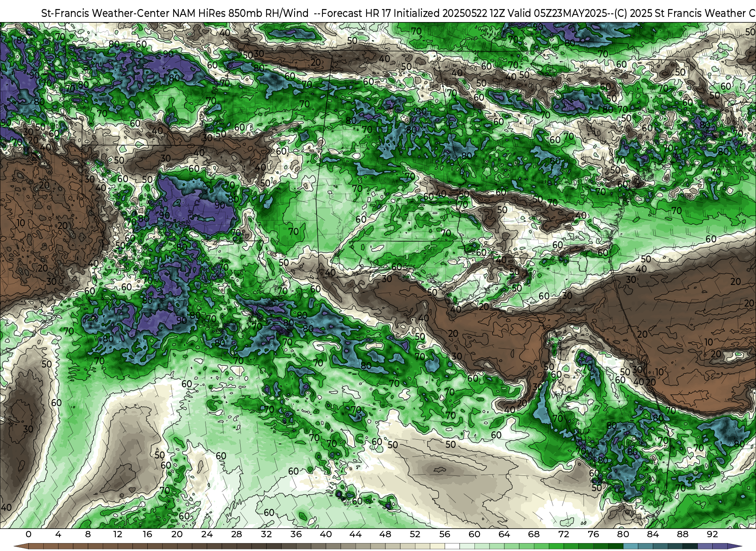
Task: Click the '12' label on the color scale
Action: click(x=117, y=534)
